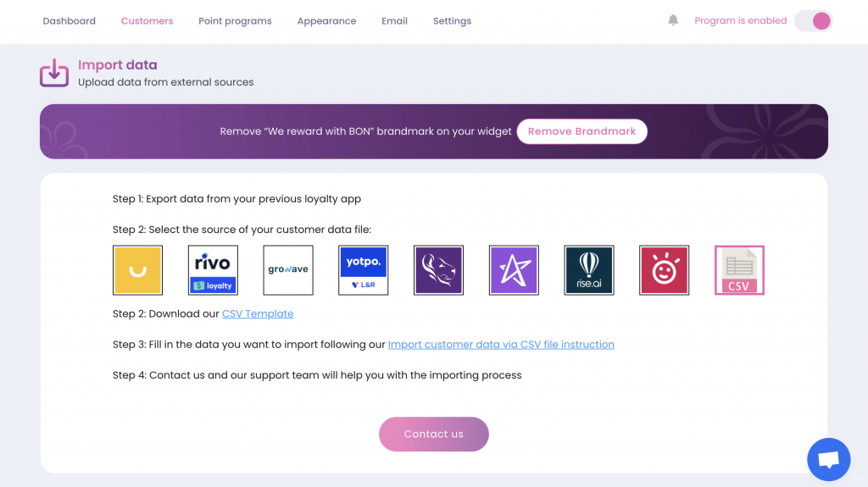This screenshot has width=868, height=487.
Task: Toggle the Program is enabled switch
Action: 813,21
